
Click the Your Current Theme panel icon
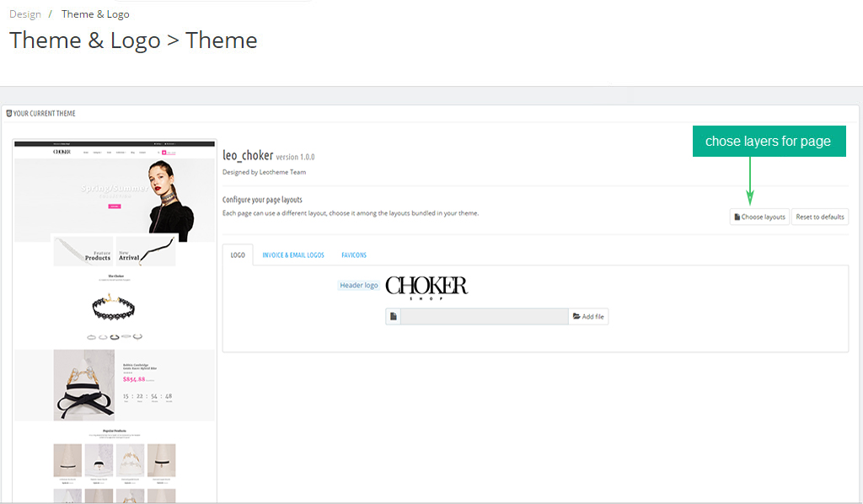tap(8, 113)
